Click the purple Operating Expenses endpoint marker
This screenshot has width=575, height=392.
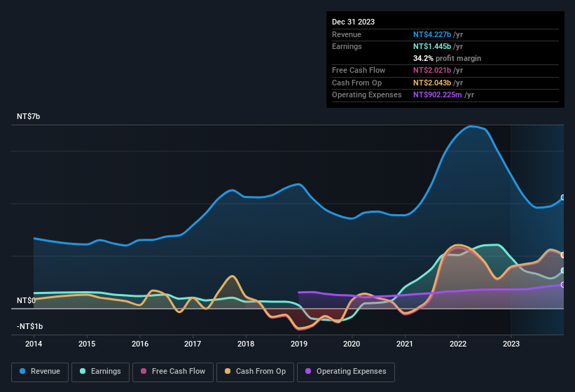coord(563,284)
